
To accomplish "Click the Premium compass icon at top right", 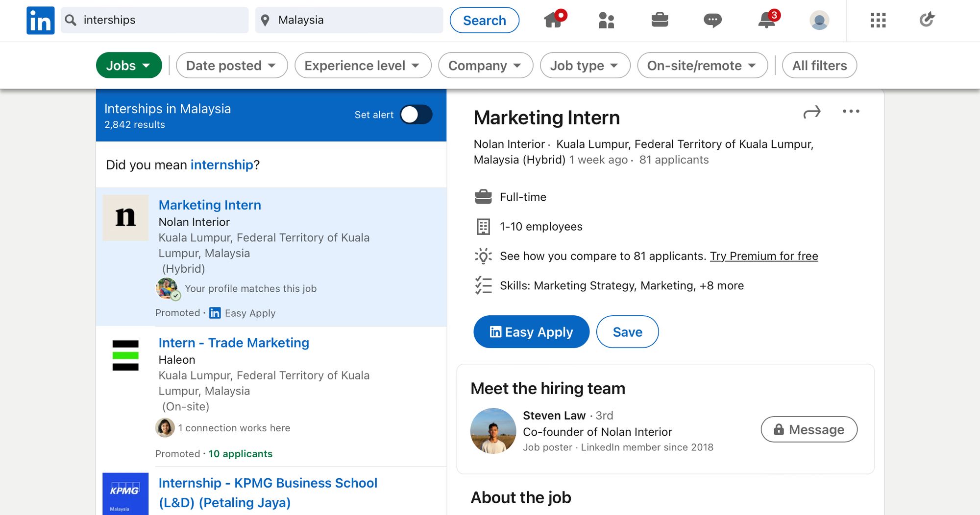I will (x=927, y=20).
